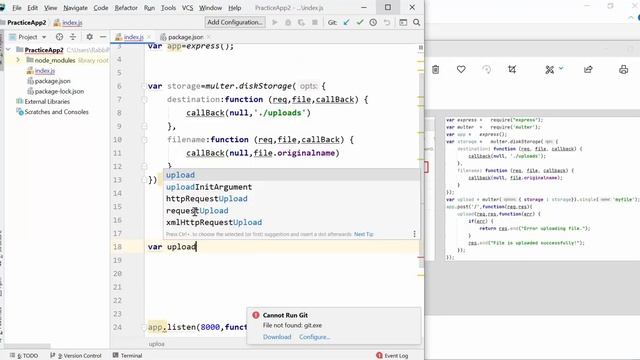Add to favorites heart icon in Photos window
The height and width of the screenshot is (360, 640).
tap(461, 69)
